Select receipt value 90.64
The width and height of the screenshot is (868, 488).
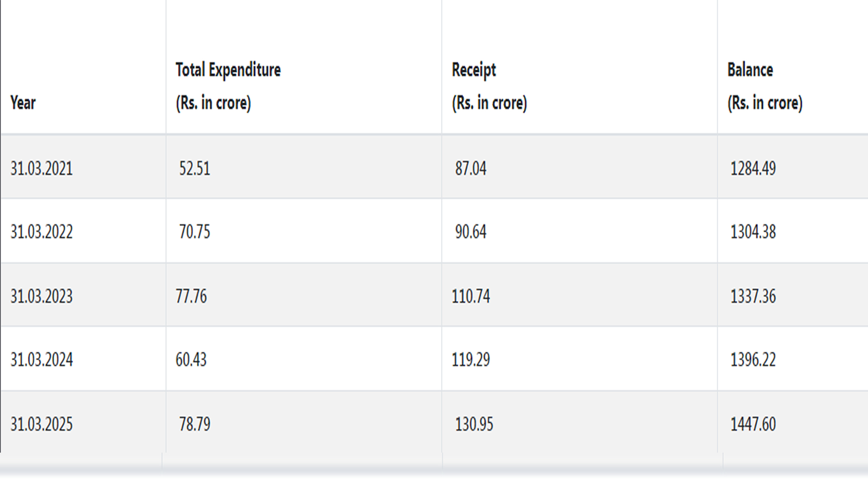point(471,232)
